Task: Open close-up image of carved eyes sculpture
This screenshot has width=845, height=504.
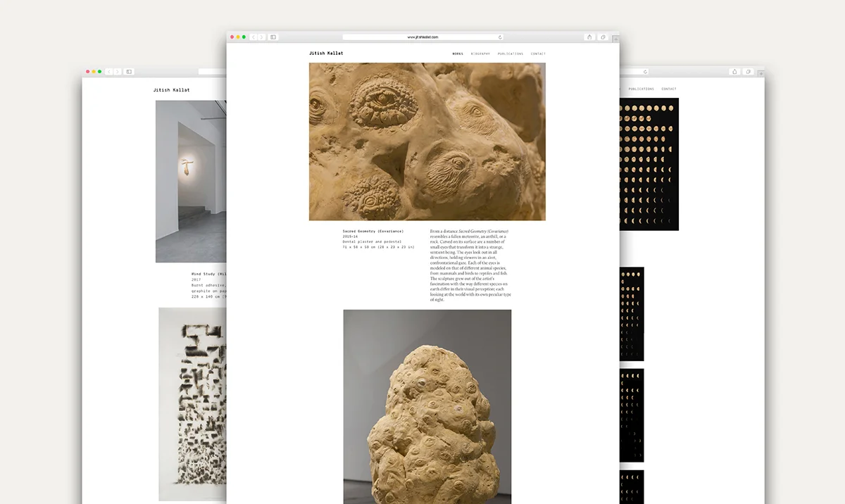Action: (427, 141)
